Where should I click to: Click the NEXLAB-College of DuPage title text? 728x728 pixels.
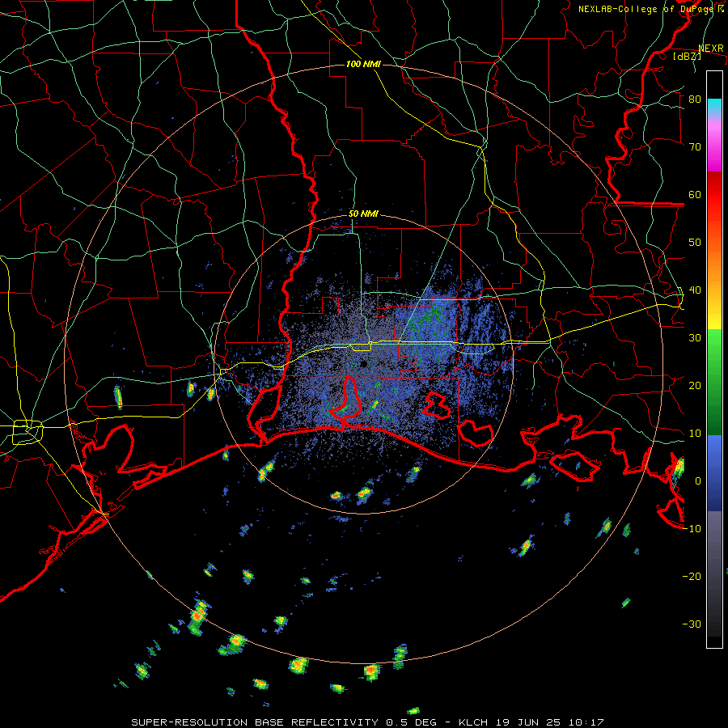coord(650,9)
